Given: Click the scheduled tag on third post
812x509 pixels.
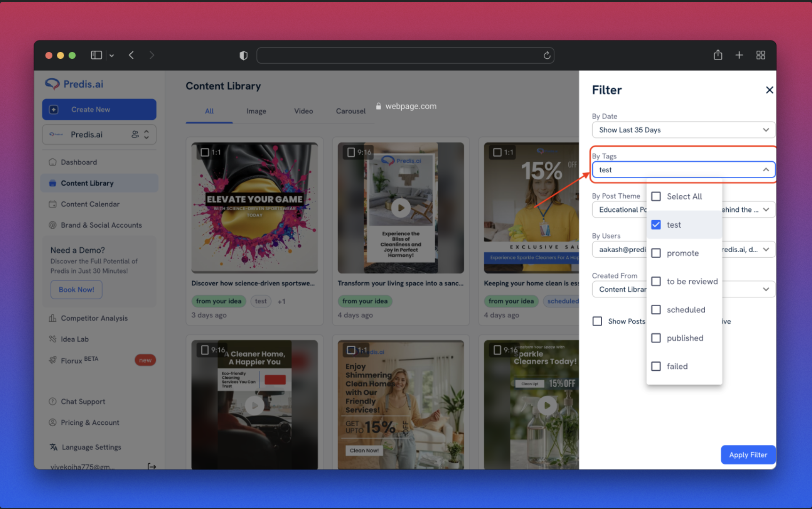Looking at the screenshot, I should pyautogui.click(x=562, y=301).
